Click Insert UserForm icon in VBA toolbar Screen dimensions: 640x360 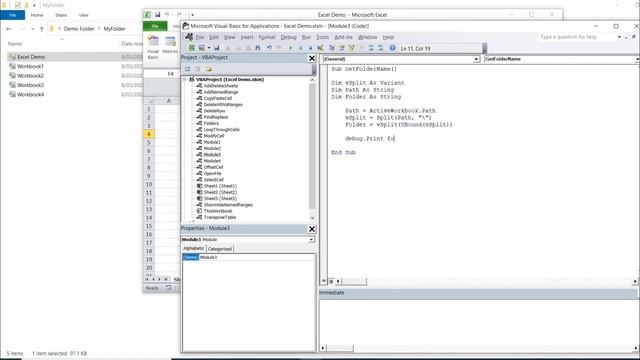[x=202, y=48]
